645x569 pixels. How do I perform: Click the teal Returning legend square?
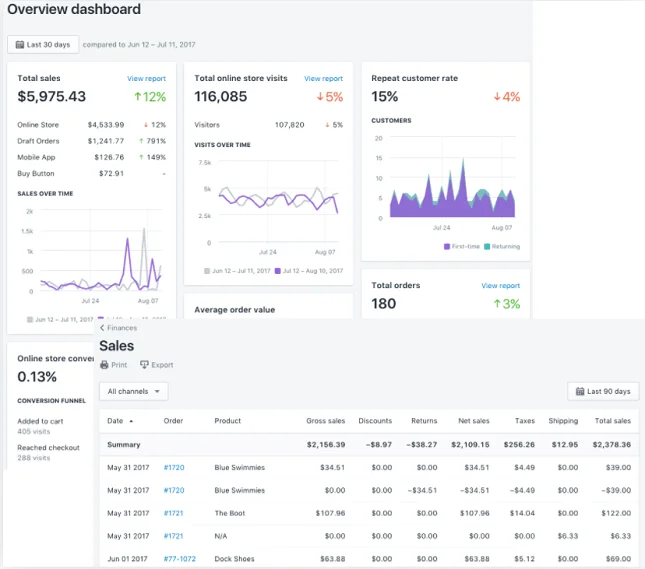pos(487,246)
